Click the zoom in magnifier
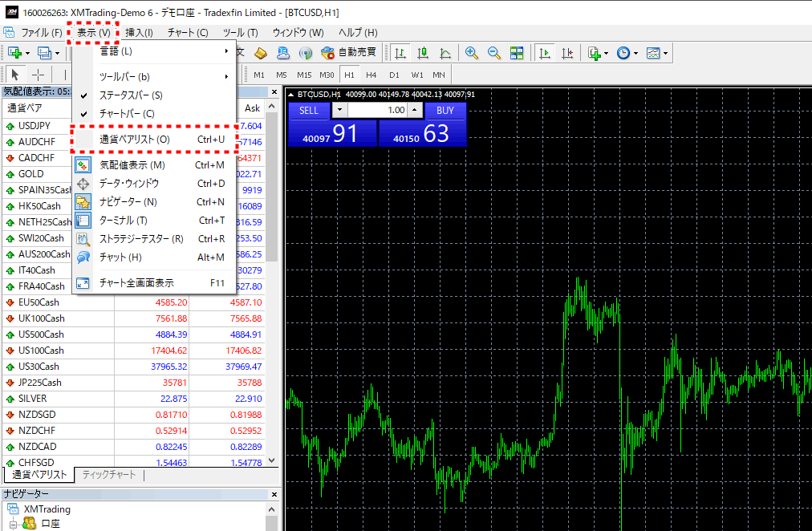812x531 pixels. (471, 53)
